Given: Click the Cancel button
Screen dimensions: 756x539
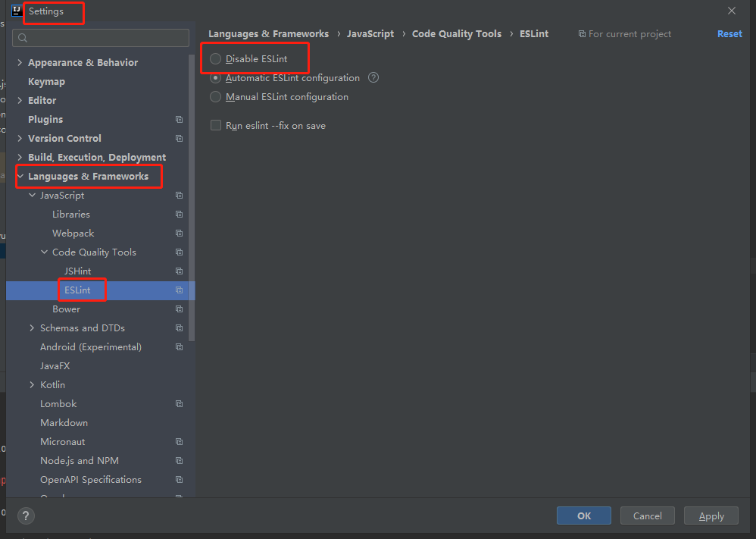Looking at the screenshot, I should coord(647,515).
